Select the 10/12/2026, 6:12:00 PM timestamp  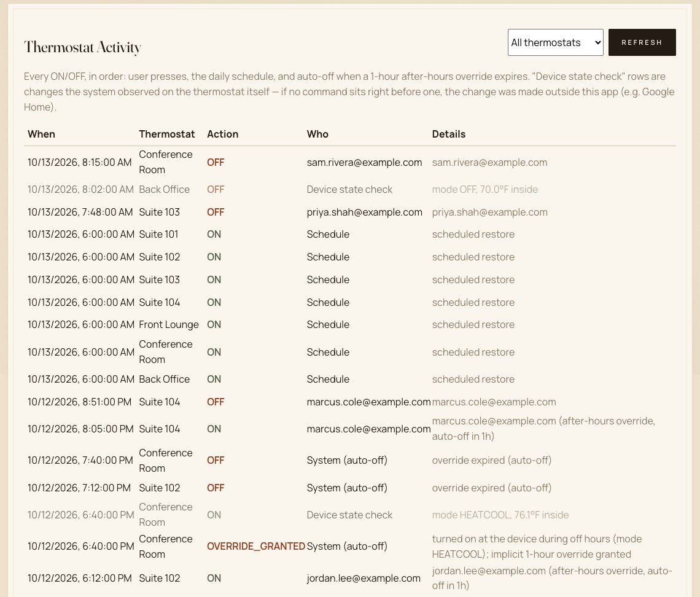coord(79,578)
